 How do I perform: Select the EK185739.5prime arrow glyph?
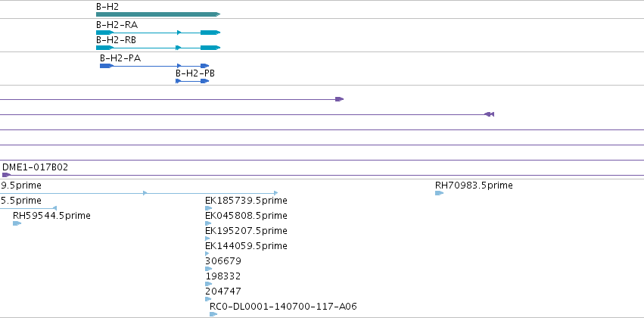point(209,208)
